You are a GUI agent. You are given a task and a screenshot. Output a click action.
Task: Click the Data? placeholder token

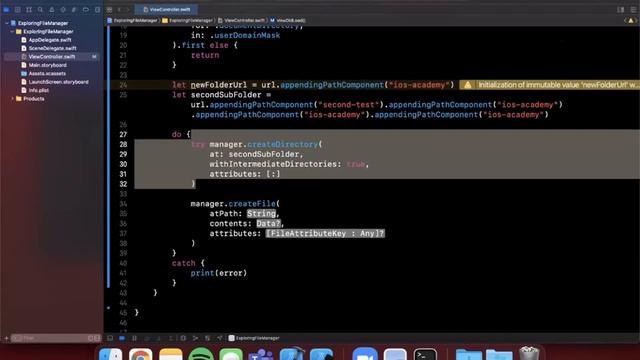[269, 224]
